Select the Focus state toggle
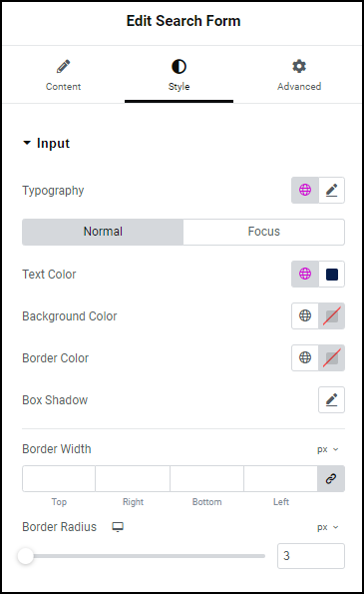Image resolution: width=364 pixels, height=594 pixels. pos(263,232)
